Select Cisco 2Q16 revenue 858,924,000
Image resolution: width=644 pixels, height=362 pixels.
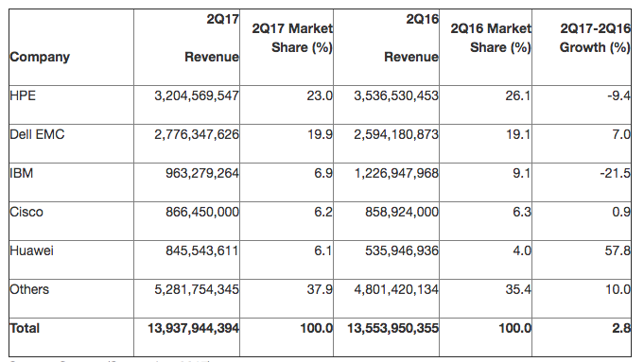pos(402,212)
